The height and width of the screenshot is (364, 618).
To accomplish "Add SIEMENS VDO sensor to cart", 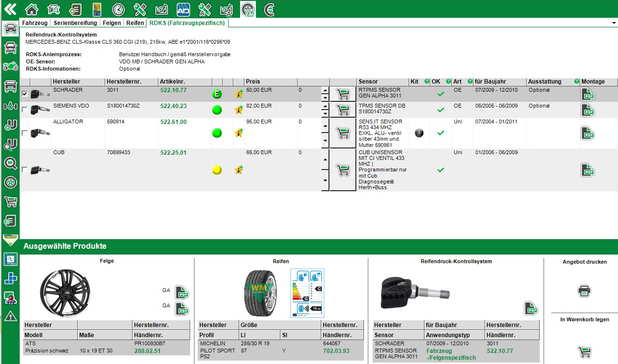I will pos(343,110).
